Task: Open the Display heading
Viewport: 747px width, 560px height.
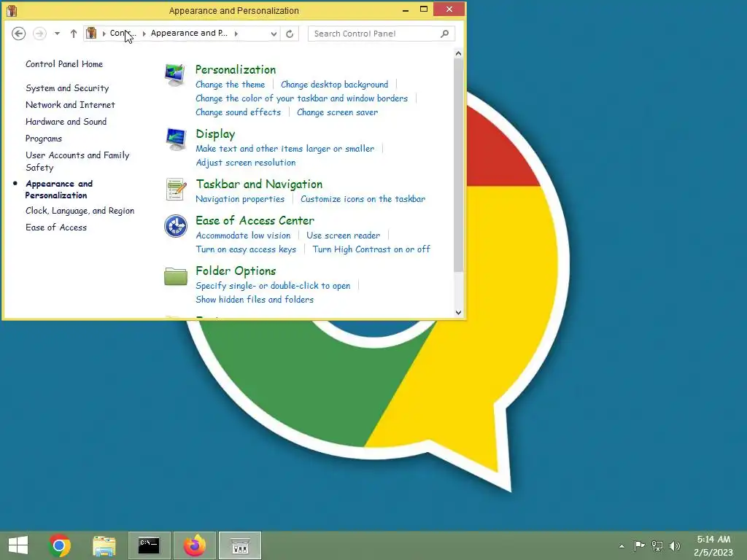Action: 215,134
